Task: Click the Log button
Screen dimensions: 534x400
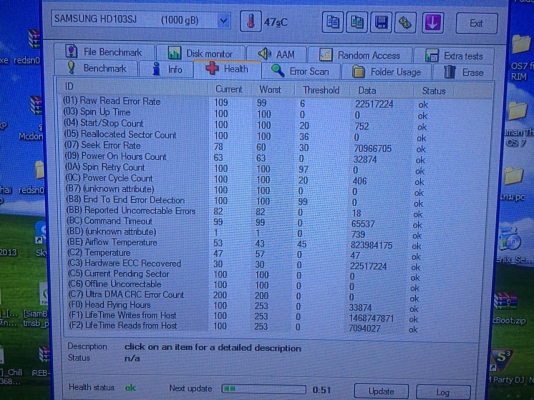Action: point(443,393)
